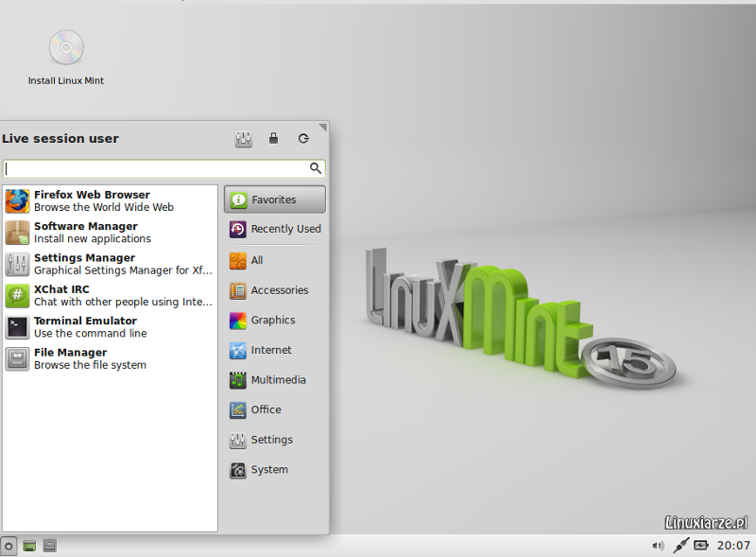Click the show desktop icon on the panel

29,546
